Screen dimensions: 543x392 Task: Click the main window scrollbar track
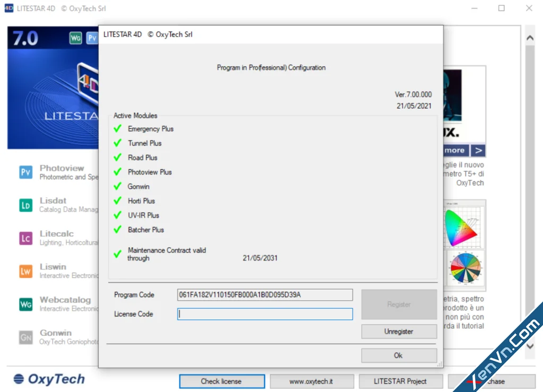pyautogui.click(x=530, y=191)
